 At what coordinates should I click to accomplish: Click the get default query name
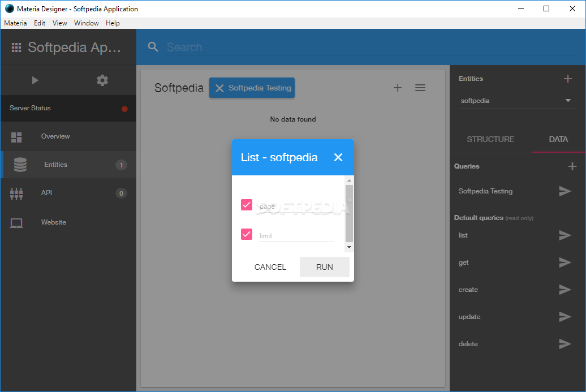point(463,262)
